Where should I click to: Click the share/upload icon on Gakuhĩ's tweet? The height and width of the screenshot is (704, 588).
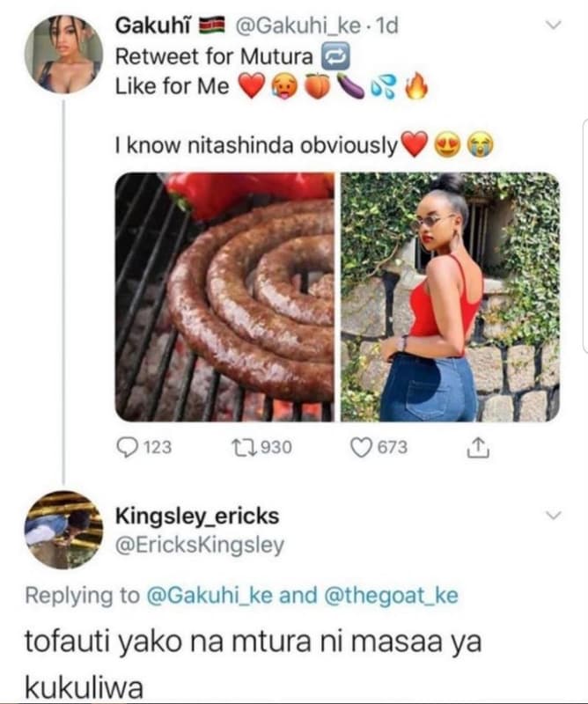tap(477, 447)
